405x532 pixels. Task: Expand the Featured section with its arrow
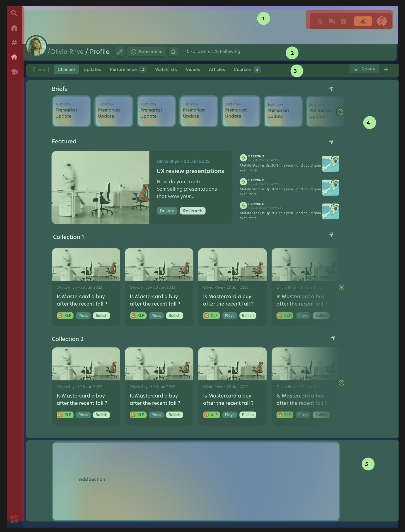pos(331,142)
